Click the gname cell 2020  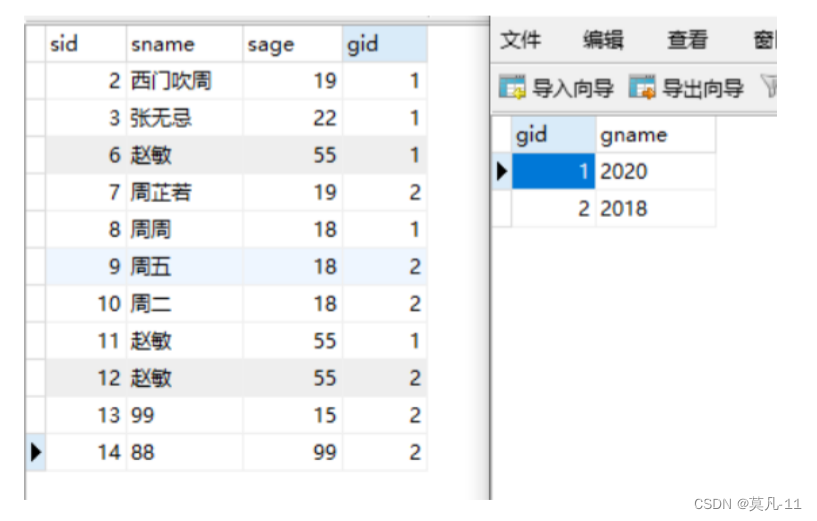(x=655, y=171)
